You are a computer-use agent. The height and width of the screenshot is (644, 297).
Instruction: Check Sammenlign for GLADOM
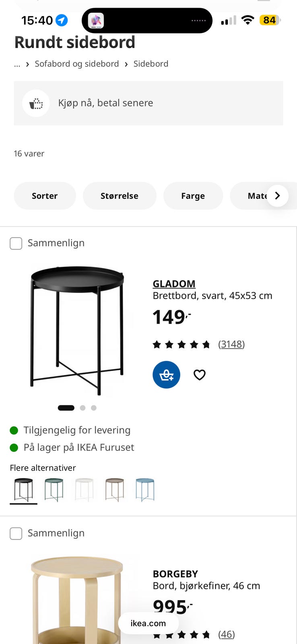pos(16,243)
